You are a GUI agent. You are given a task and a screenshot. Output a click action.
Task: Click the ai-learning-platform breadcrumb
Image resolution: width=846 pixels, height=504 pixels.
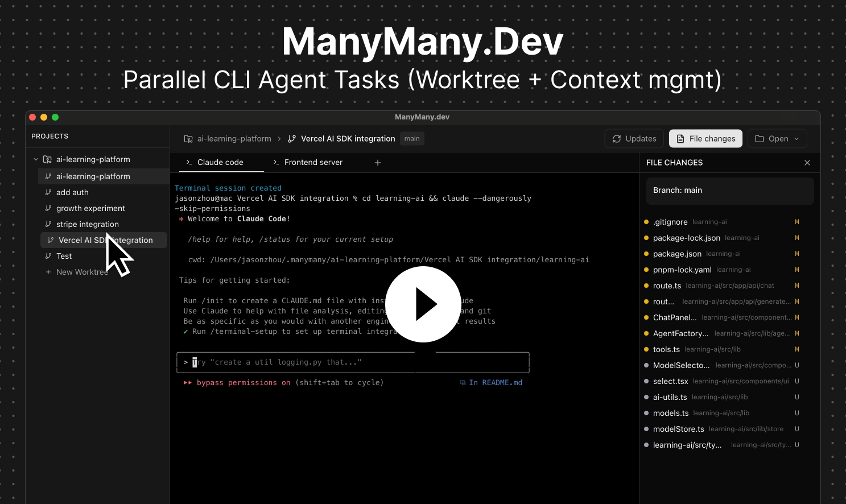(x=234, y=139)
